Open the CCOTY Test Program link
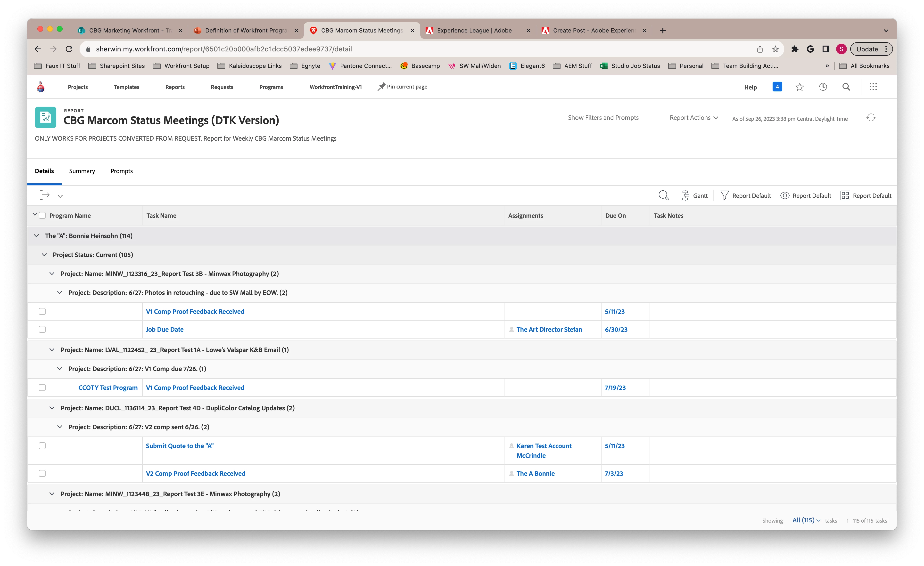The image size is (924, 566). (108, 388)
